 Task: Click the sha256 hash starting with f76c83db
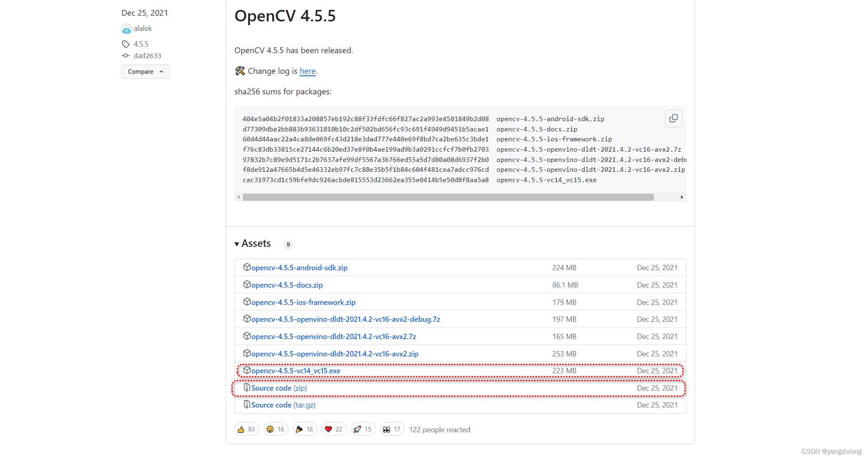click(x=366, y=150)
